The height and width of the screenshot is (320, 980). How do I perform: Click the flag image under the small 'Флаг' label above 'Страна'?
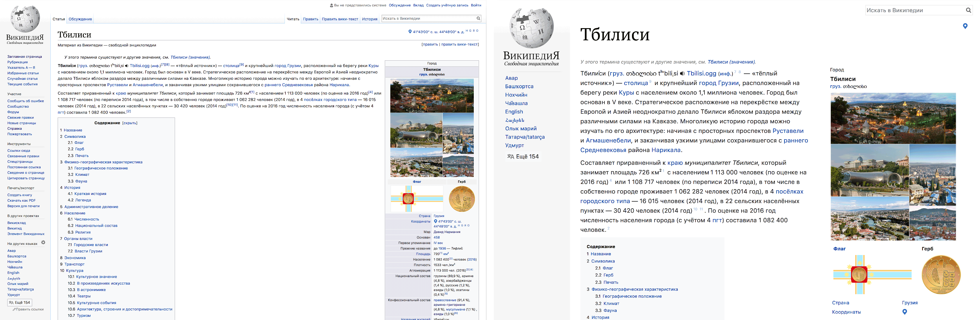(x=417, y=198)
